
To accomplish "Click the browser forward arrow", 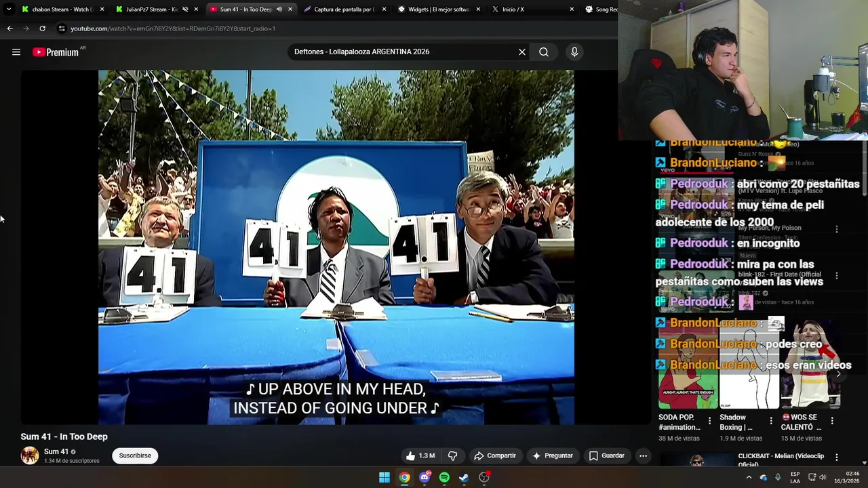I will pos(26,28).
